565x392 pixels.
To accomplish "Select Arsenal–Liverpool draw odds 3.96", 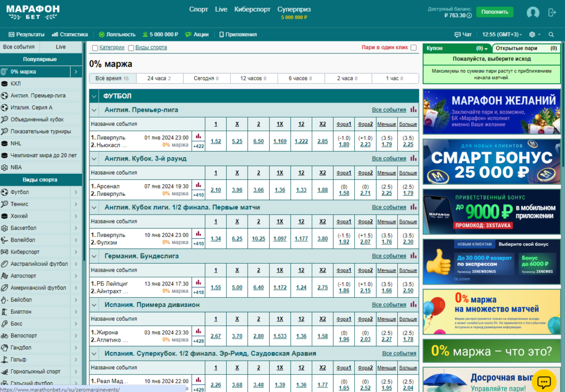I will (237, 190).
